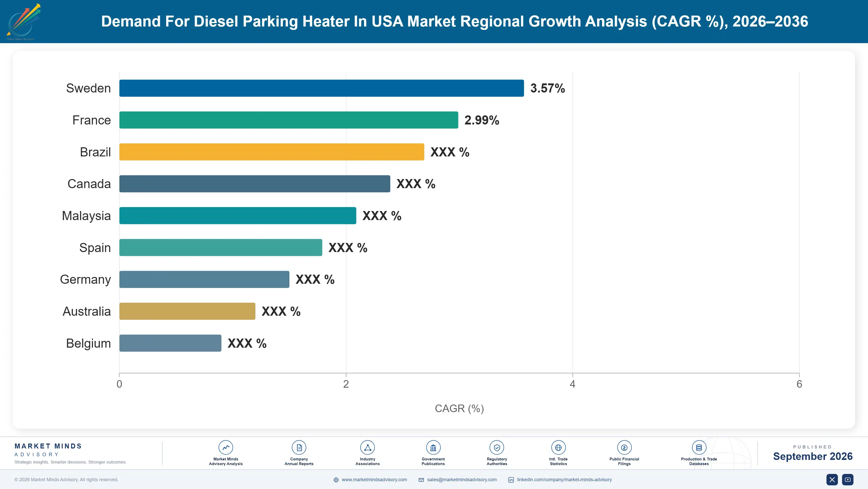Click the x-axis tick label 4
Image resolution: width=868 pixels, height=489 pixels.
(573, 384)
